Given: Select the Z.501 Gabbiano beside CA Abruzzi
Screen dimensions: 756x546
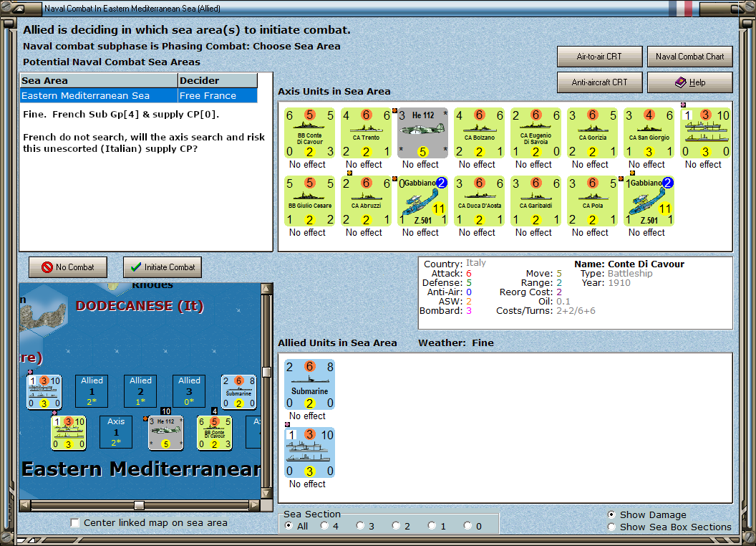Looking at the screenshot, I should point(422,201).
